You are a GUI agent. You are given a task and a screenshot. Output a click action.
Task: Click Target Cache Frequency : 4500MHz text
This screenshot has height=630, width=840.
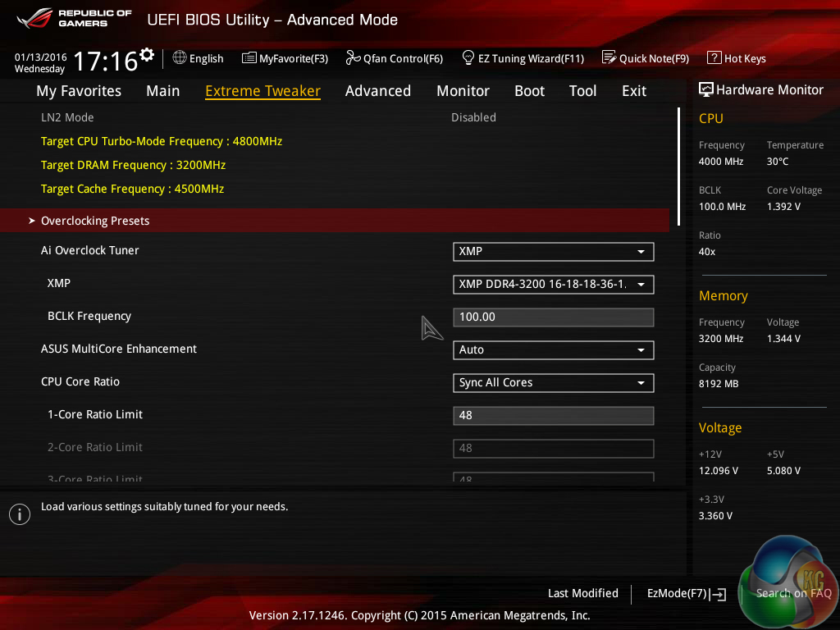pos(132,189)
